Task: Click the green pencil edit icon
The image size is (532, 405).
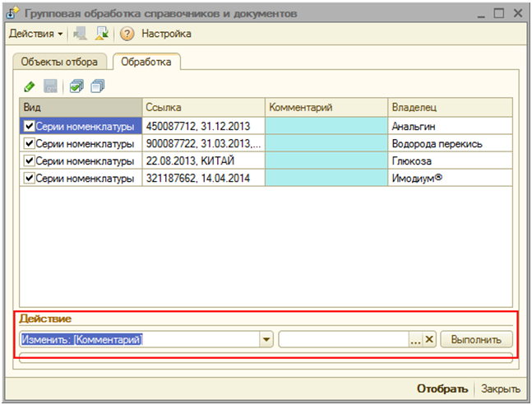Action: pos(30,86)
